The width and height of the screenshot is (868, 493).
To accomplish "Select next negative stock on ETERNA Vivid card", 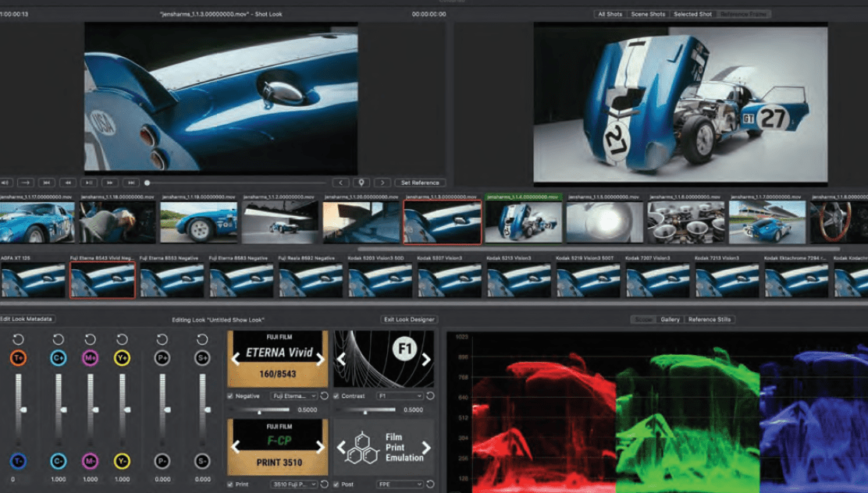I will tap(320, 359).
